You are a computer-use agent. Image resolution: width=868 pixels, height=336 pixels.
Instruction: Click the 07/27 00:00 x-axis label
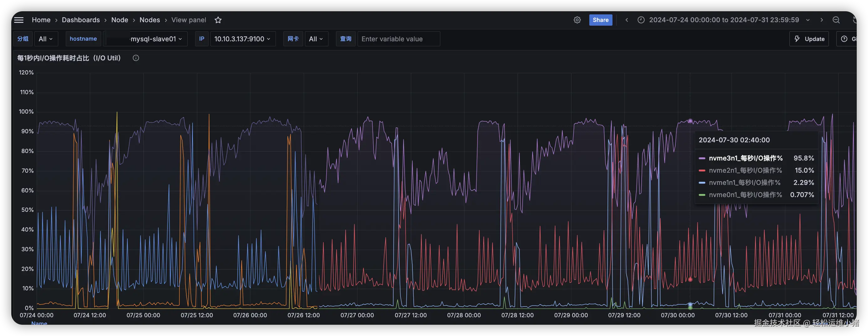pos(357,315)
